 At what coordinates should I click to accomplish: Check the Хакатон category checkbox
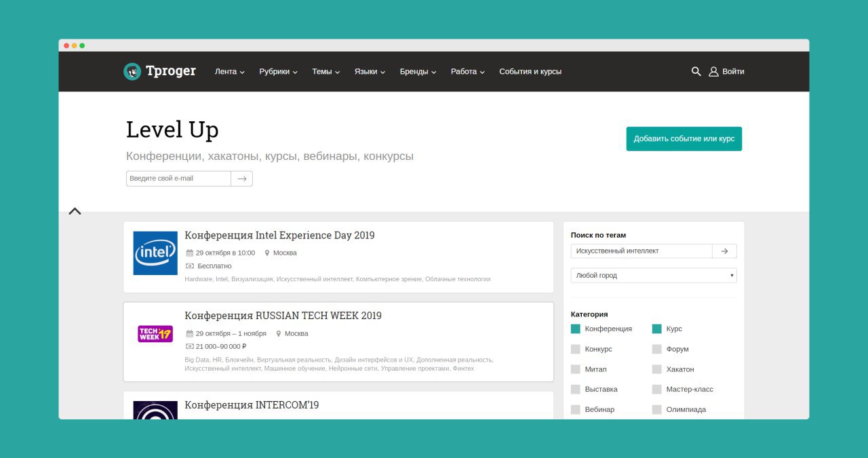657,369
